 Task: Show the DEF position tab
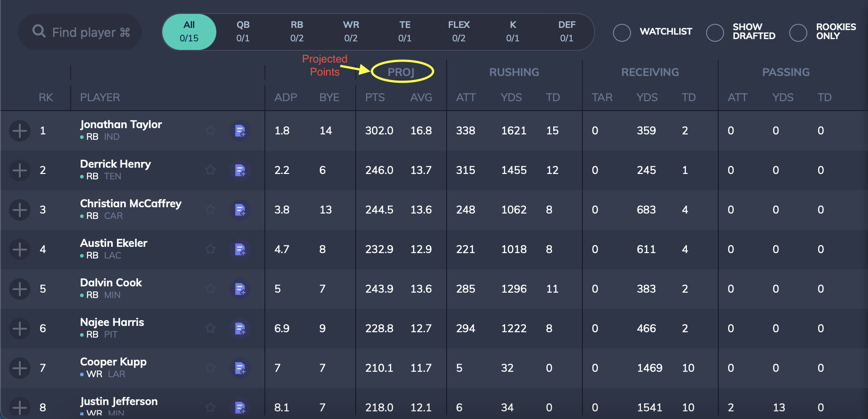(x=567, y=31)
